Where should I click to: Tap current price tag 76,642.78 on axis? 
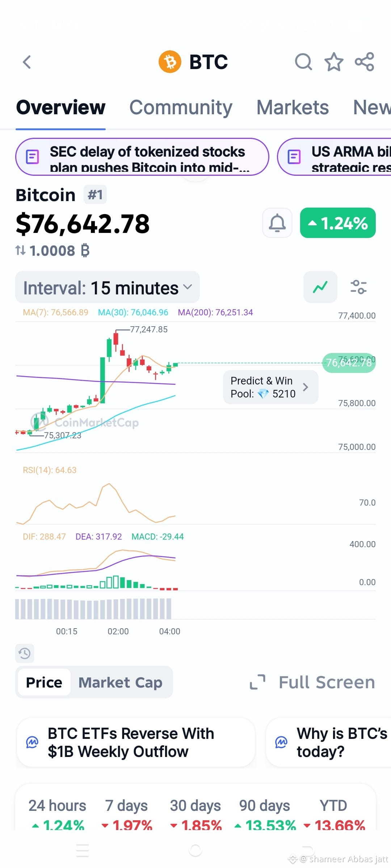click(x=349, y=362)
